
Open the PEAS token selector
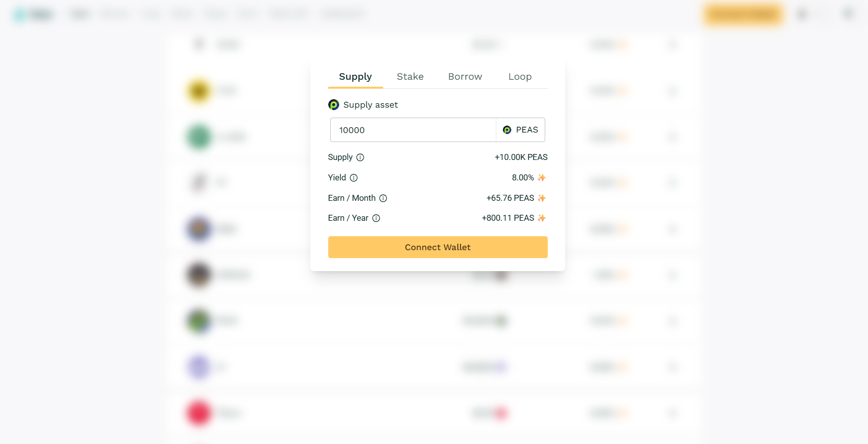click(x=520, y=130)
